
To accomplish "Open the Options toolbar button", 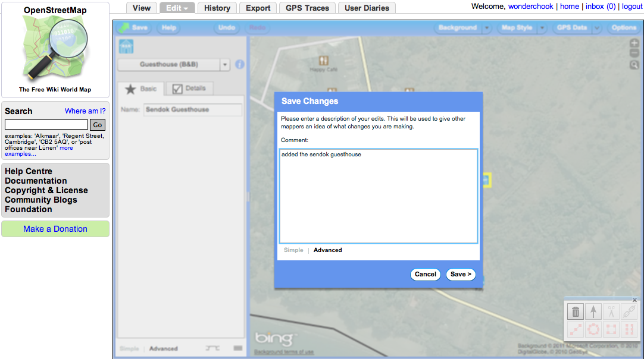I will click(623, 28).
